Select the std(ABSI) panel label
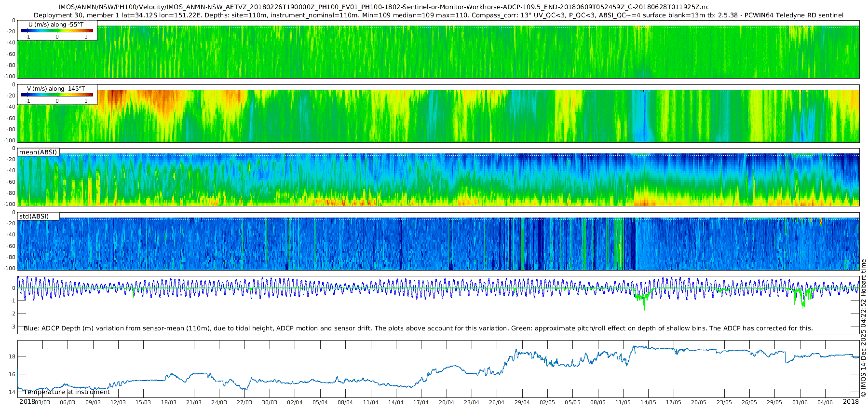868x410 pixels. pos(34,217)
